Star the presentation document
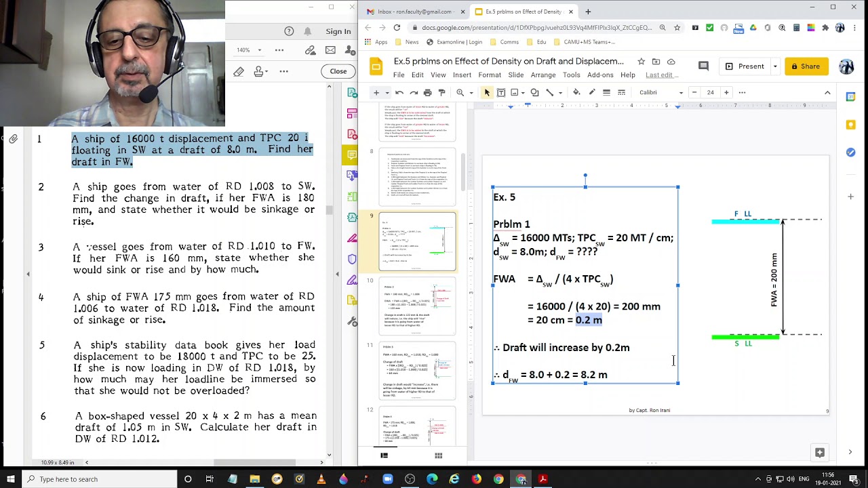Screen dimensions: 868x488 click(x=641, y=62)
